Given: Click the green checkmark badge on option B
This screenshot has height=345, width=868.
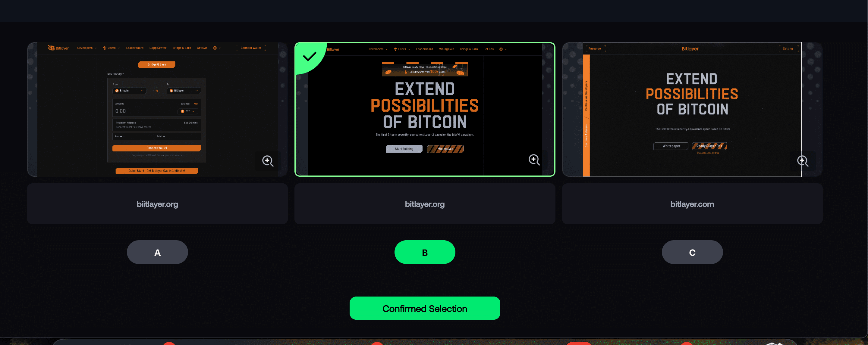Looking at the screenshot, I should point(309,56).
